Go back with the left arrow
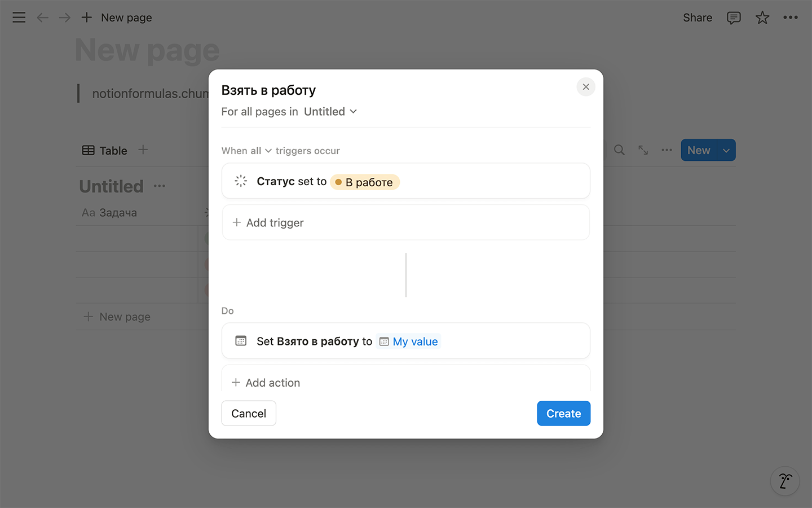Viewport: 812px width, 508px height. pyautogui.click(x=42, y=17)
